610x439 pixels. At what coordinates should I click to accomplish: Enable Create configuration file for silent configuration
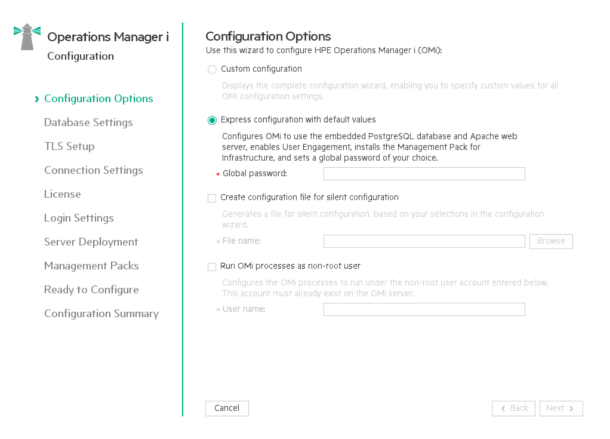(x=212, y=198)
